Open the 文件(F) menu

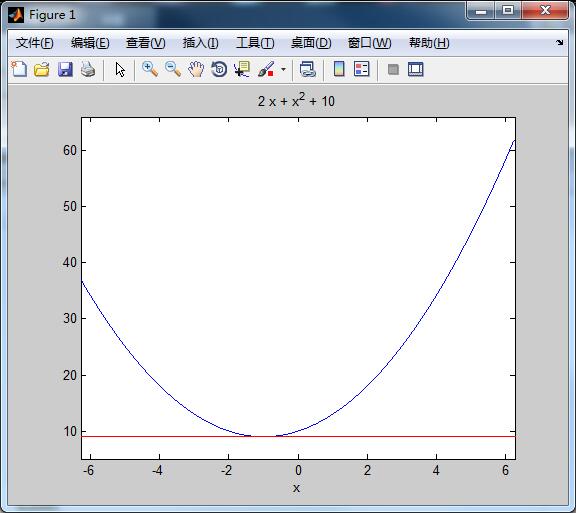tap(35, 43)
